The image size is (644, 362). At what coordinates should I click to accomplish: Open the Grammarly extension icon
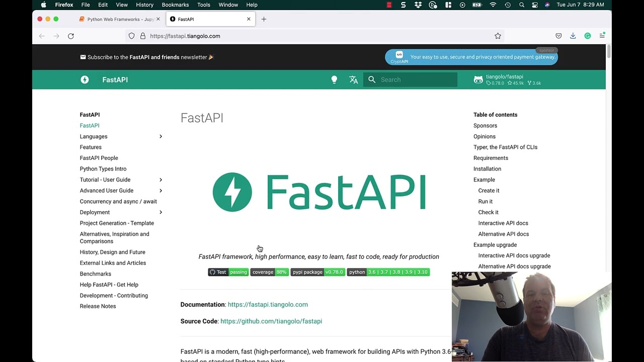click(587, 36)
